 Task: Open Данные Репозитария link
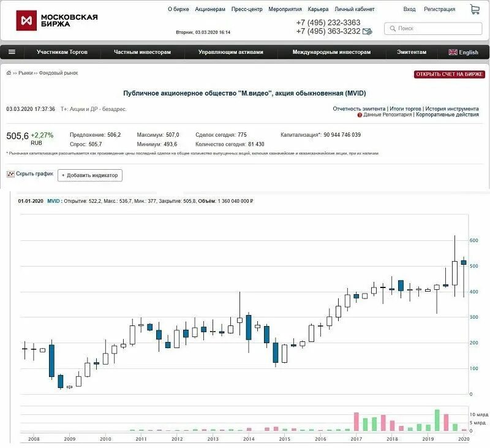388,115
